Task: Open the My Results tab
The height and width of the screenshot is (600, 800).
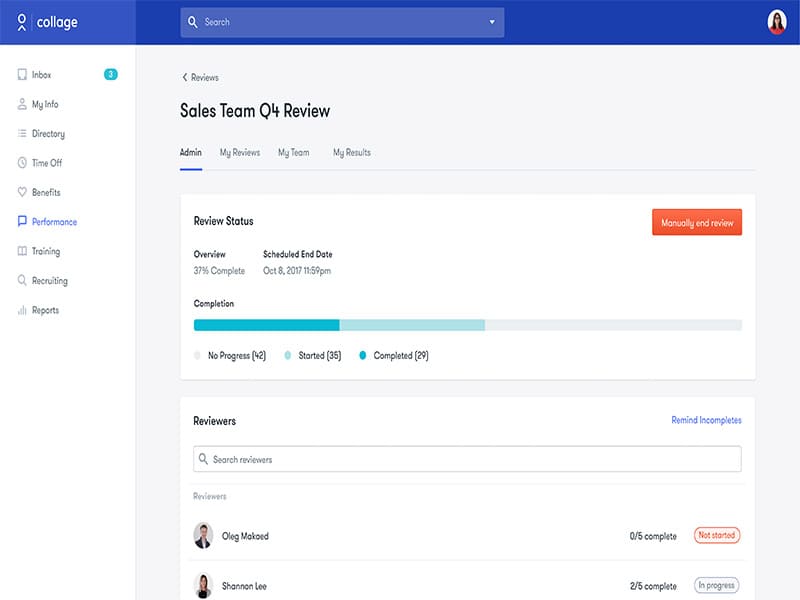Action: click(x=352, y=153)
